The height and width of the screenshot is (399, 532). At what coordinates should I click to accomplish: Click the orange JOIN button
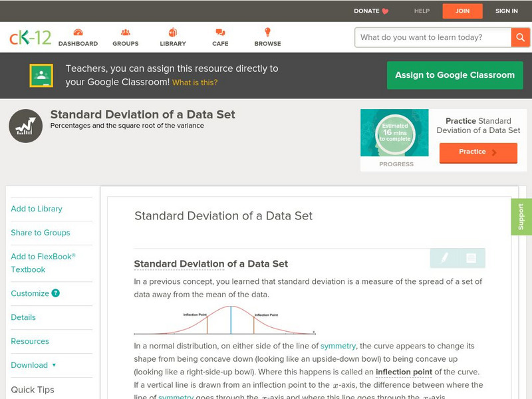pyautogui.click(x=462, y=11)
